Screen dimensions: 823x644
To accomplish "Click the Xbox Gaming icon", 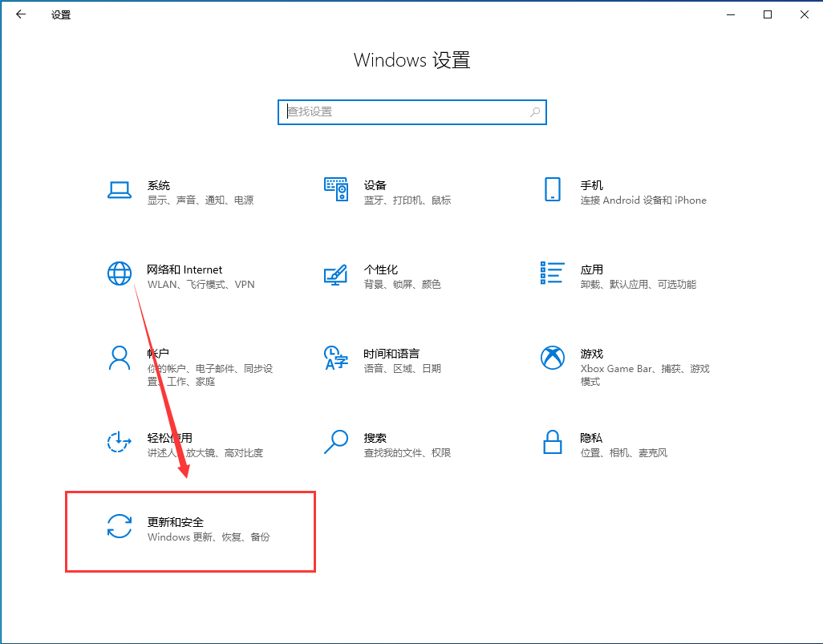I will [552, 358].
